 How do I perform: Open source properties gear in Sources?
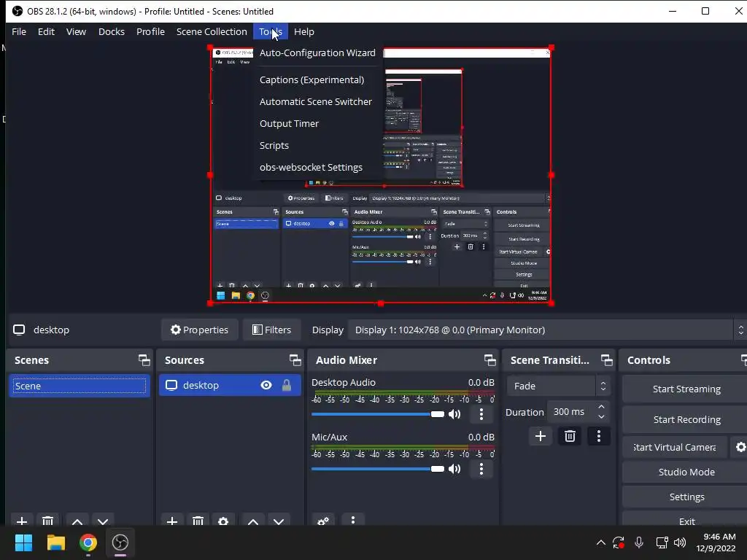[x=223, y=521]
